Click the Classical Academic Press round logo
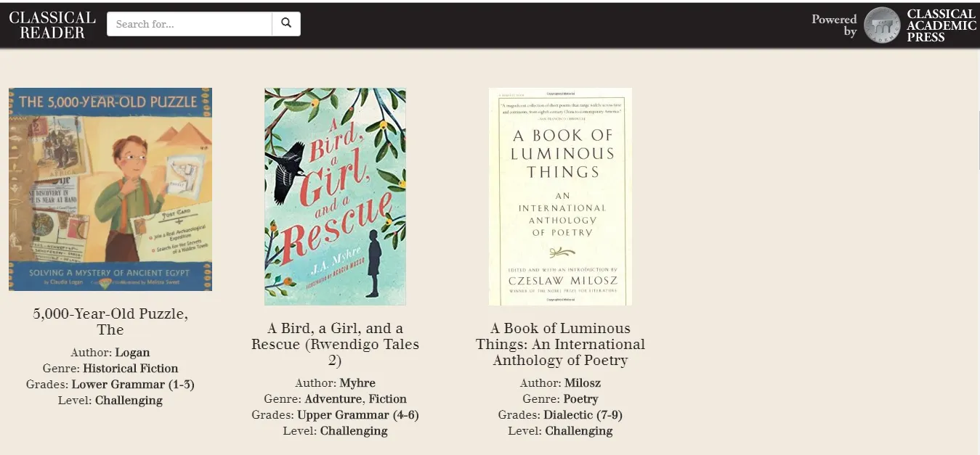This screenshot has width=980, height=455. pyautogui.click(x=882, y=25)
